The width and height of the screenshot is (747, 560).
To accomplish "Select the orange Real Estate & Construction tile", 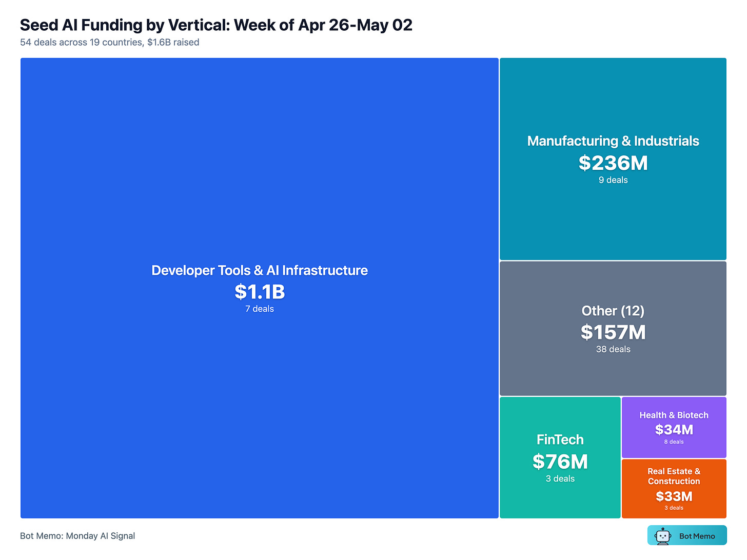I will point(674,489).
